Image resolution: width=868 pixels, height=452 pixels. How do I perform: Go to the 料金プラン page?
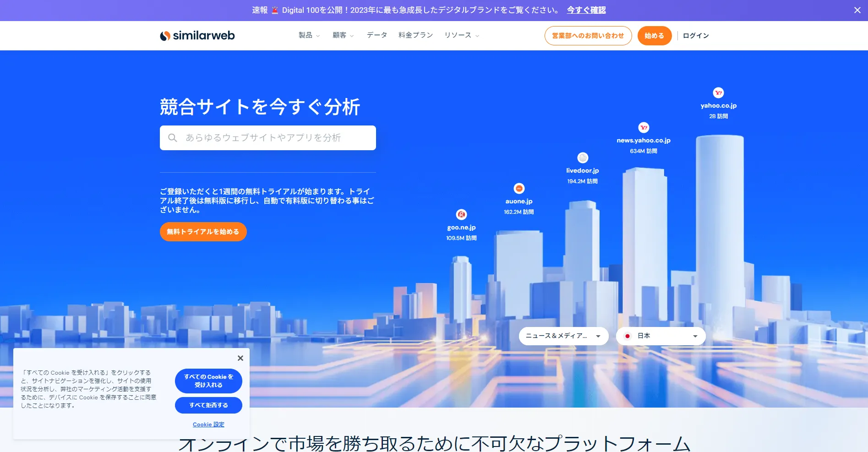tap(415, 35)
